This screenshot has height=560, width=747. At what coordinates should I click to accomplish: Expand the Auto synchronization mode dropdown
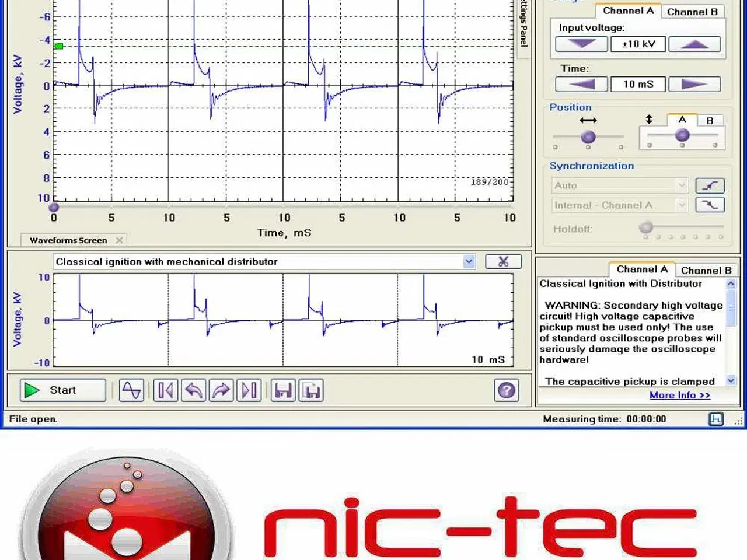point(682,185)
